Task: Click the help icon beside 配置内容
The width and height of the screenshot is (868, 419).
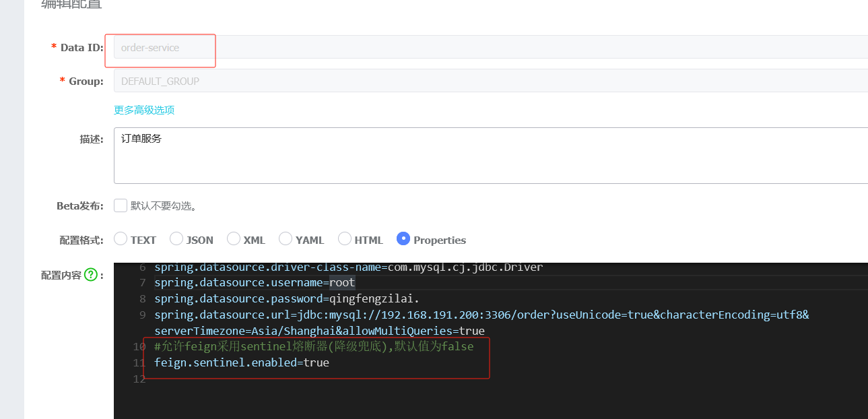Action: coord(91,275)
